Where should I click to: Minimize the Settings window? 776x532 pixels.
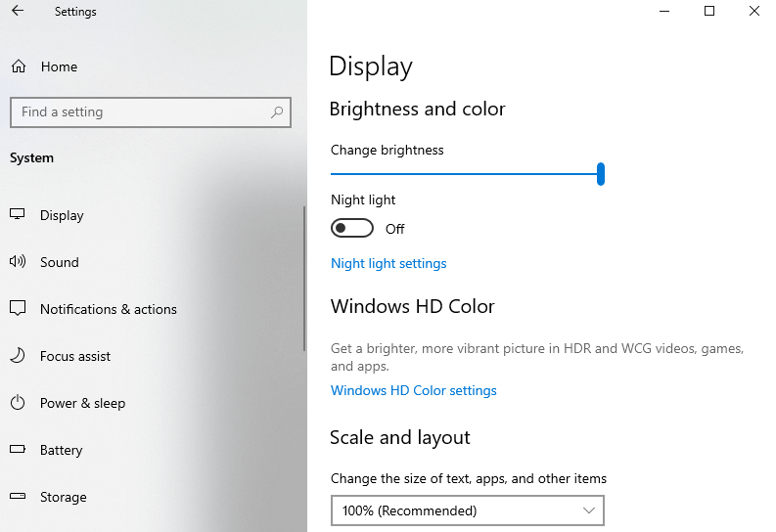click(664, 11)
